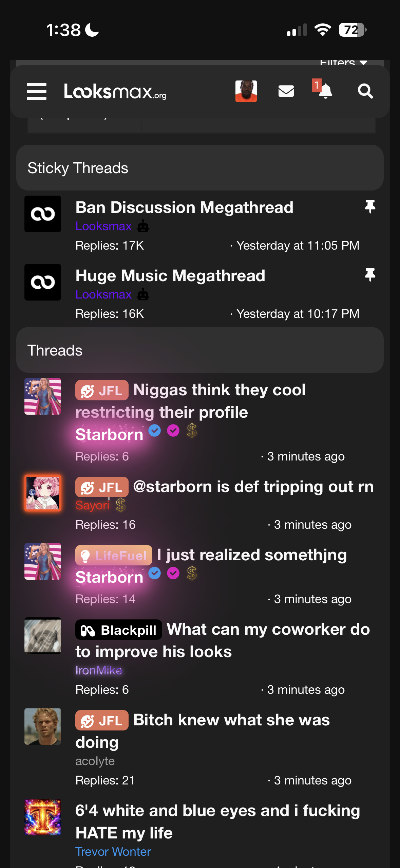Click JFL tag on acolyte's thread
The image size is (400, 868).
[102, 720]
